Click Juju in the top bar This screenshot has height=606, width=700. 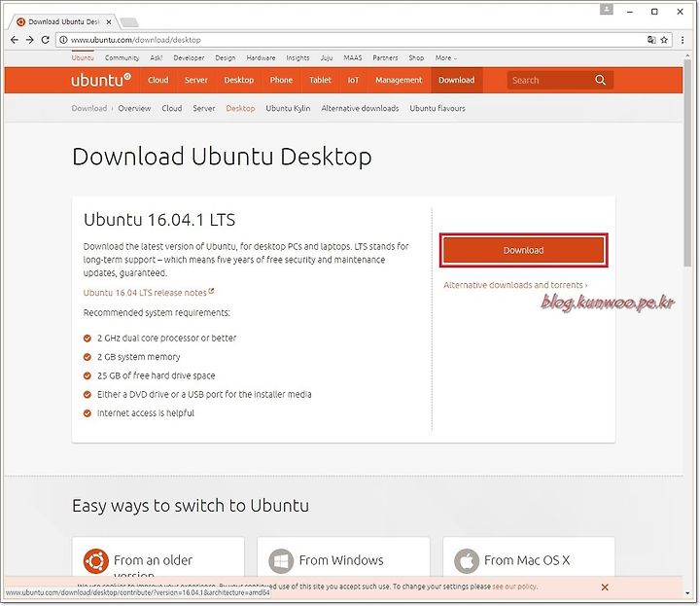327,57
